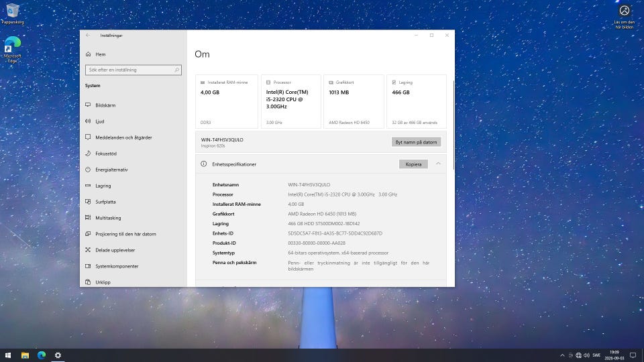
Task: Click the Enhets-ID value text
Action: [335, 233]
